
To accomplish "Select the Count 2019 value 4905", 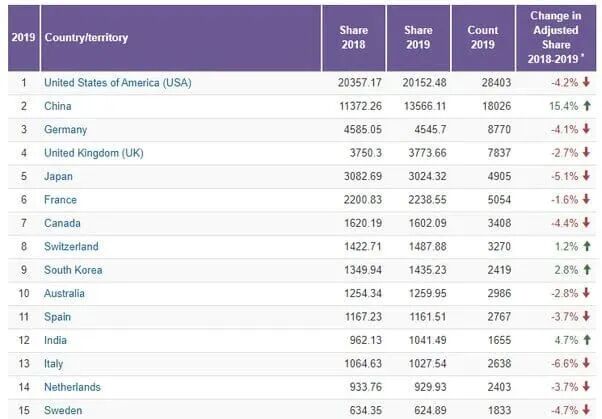I will 499,176.
